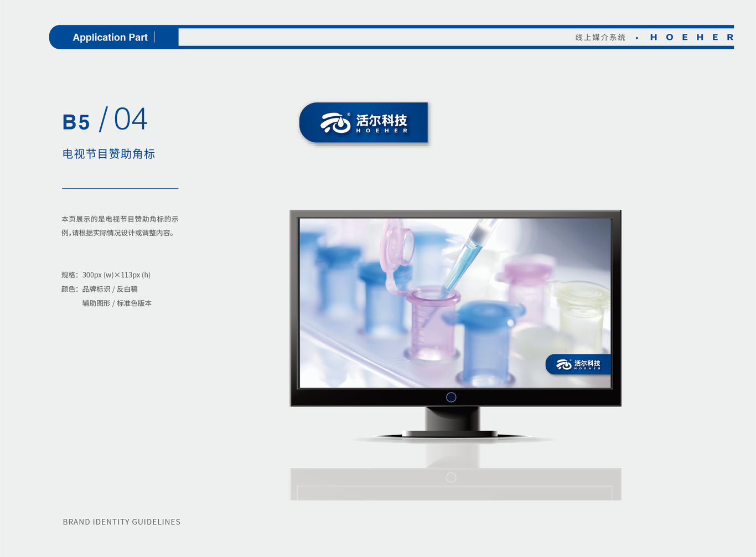Click the 辅助图形 / 标准色版本 line
Viewport: 756px width, 557px height.
coord(117,303)
